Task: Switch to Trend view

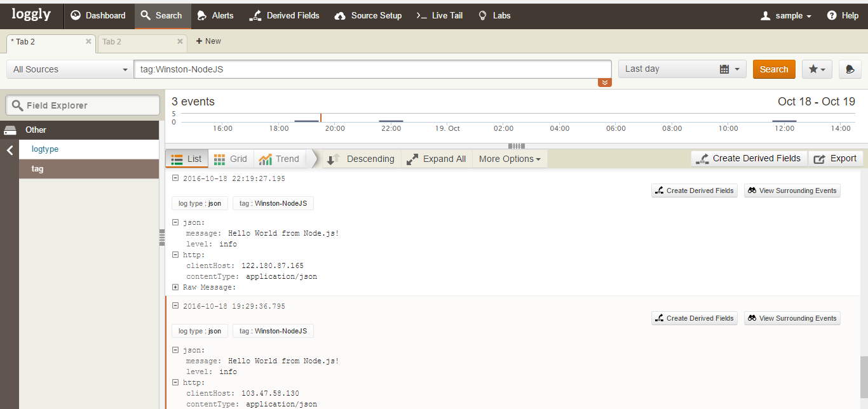Action: pyautogui.click(x=279, y=159)
